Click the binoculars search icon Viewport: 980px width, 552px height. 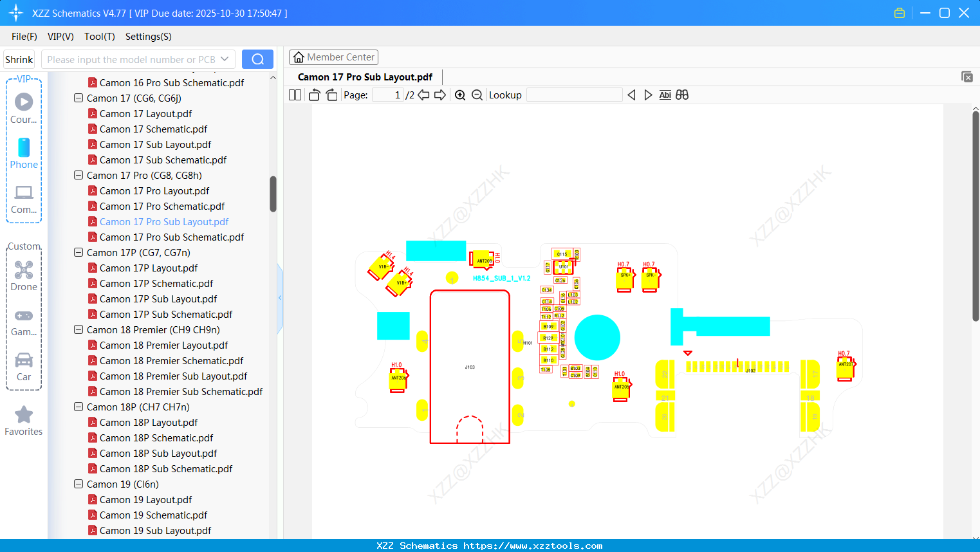(682, 95)
